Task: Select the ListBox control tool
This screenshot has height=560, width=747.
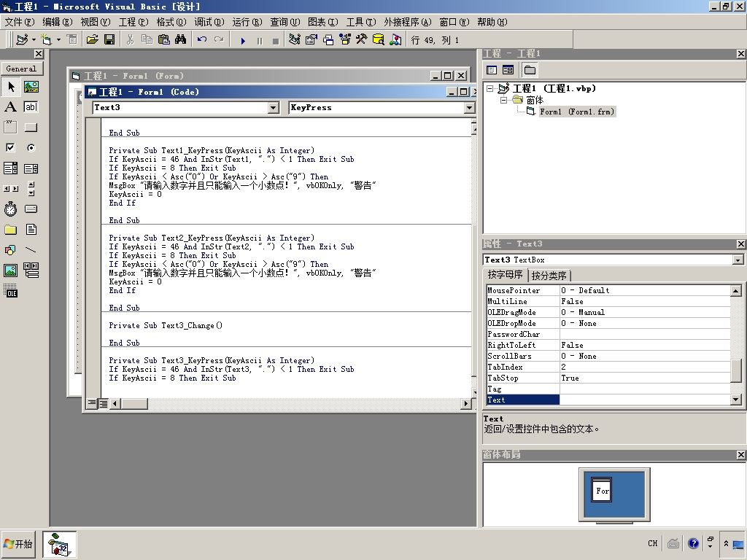Action: (31, 168)
